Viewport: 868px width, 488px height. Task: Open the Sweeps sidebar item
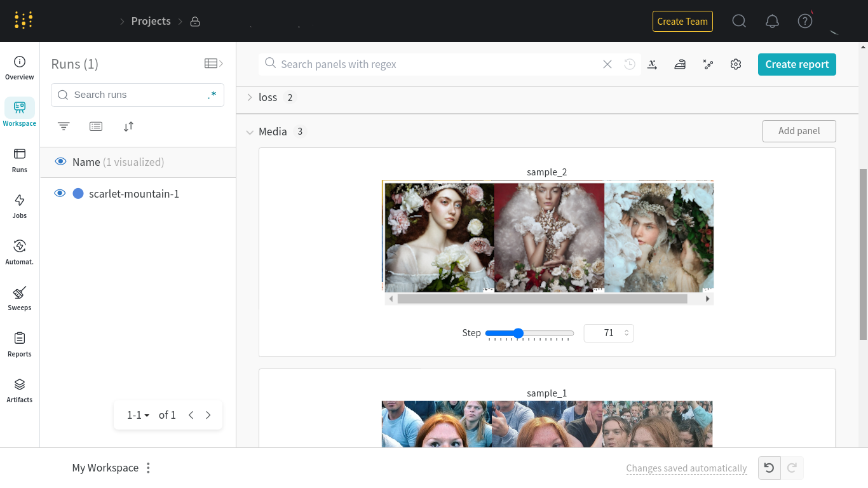point(20,299)
